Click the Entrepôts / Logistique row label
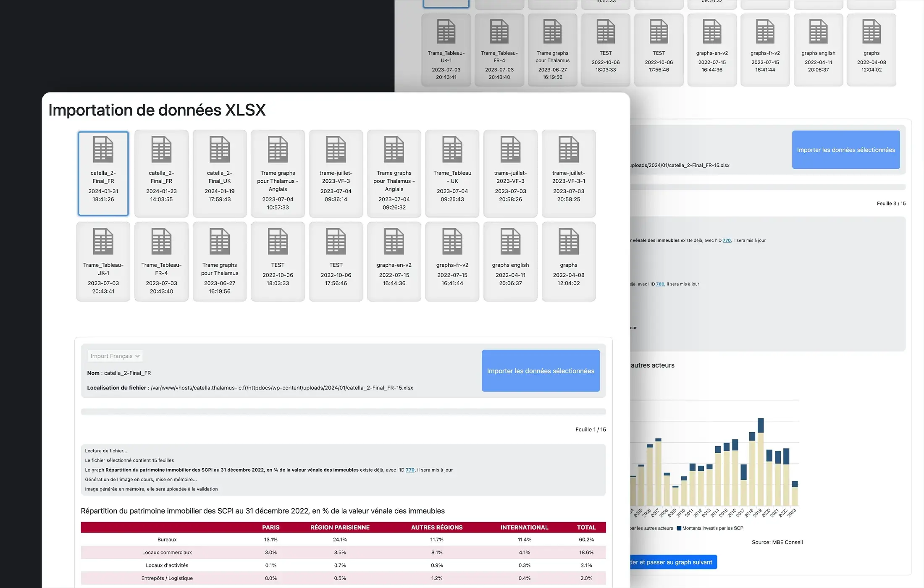 coord(167,578)
